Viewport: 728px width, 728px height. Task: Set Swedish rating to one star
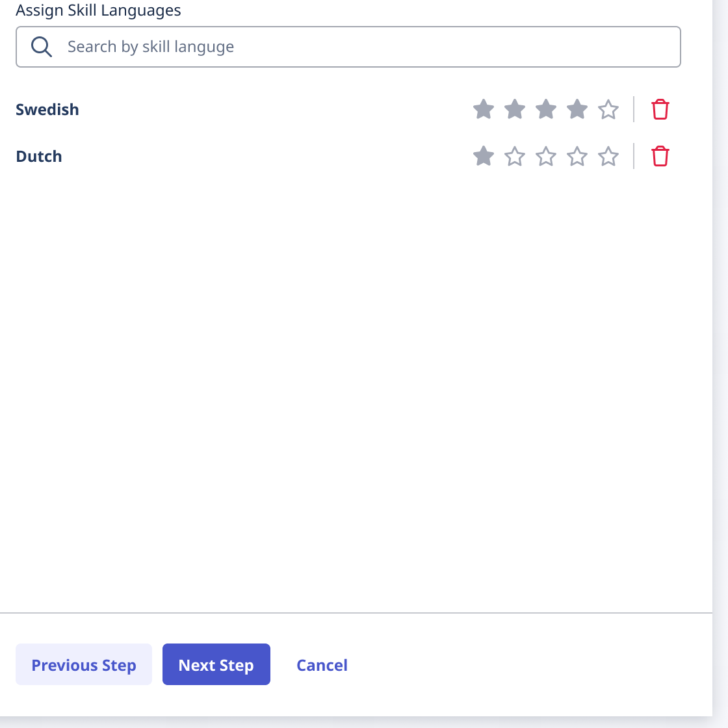point(484,110)
